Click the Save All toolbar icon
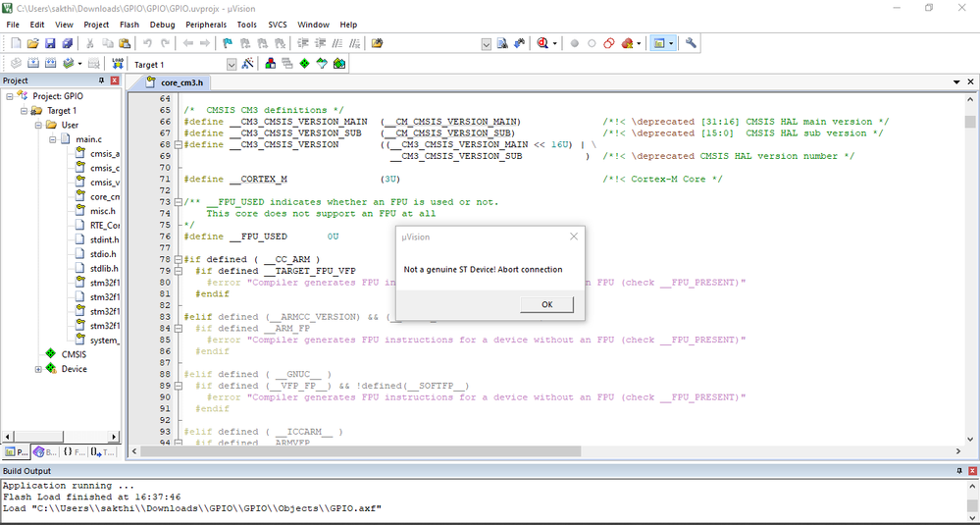Viewport: 980px width, 525px height. (x=67, y=43)
